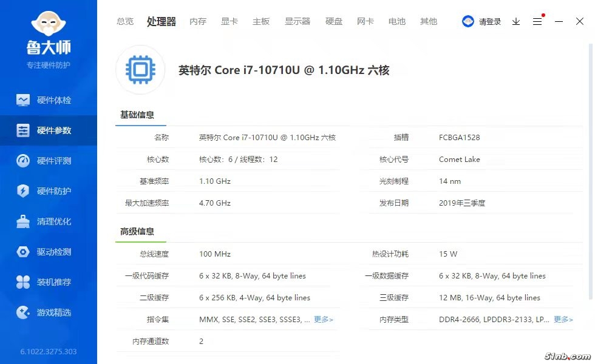This screenshot has width=595, height=364.
Task: Switch to 其他 other tab
Action: [429, 21]
